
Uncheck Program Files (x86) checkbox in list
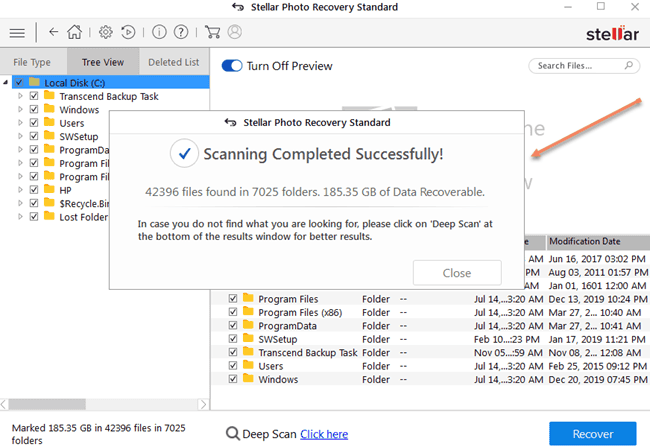point(233,311)
